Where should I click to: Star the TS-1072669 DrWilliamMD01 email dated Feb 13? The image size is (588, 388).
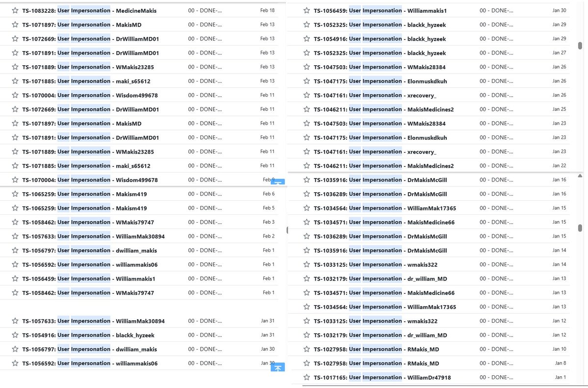[15, 39]
